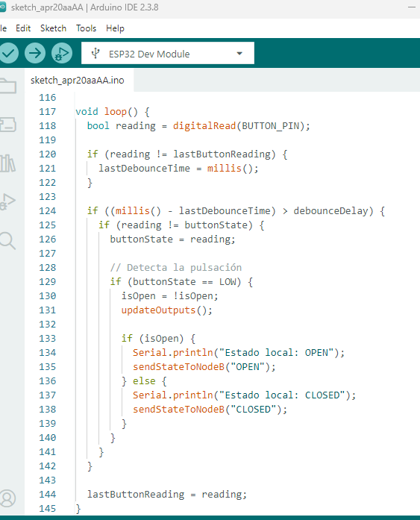Click 'if (reading != buttonState)' line 125

pos(176,225)
